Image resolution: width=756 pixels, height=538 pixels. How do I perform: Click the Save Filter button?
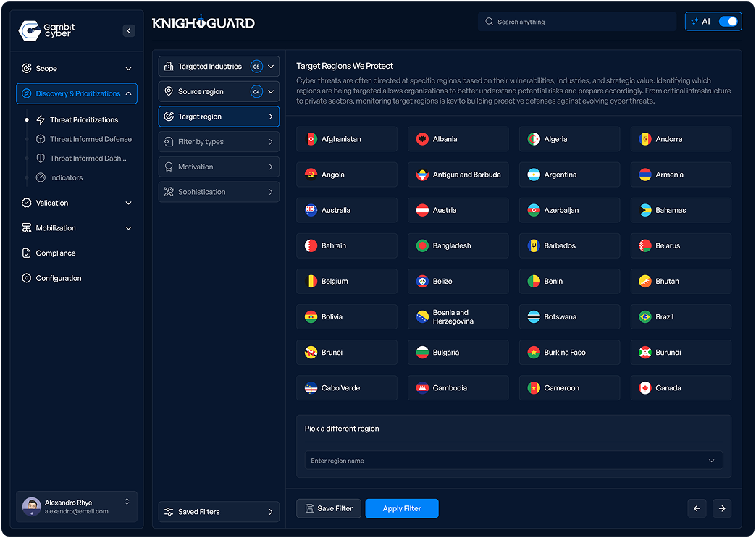329,508
